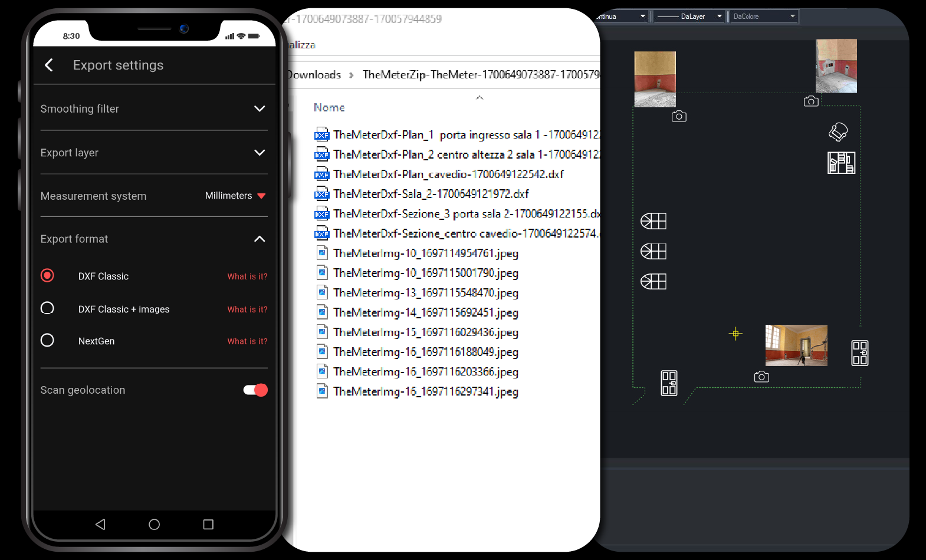This screenshot has width=926, height=560.
Task: Open the Millimeters measurement system dropdown
Action: [235, 196]
